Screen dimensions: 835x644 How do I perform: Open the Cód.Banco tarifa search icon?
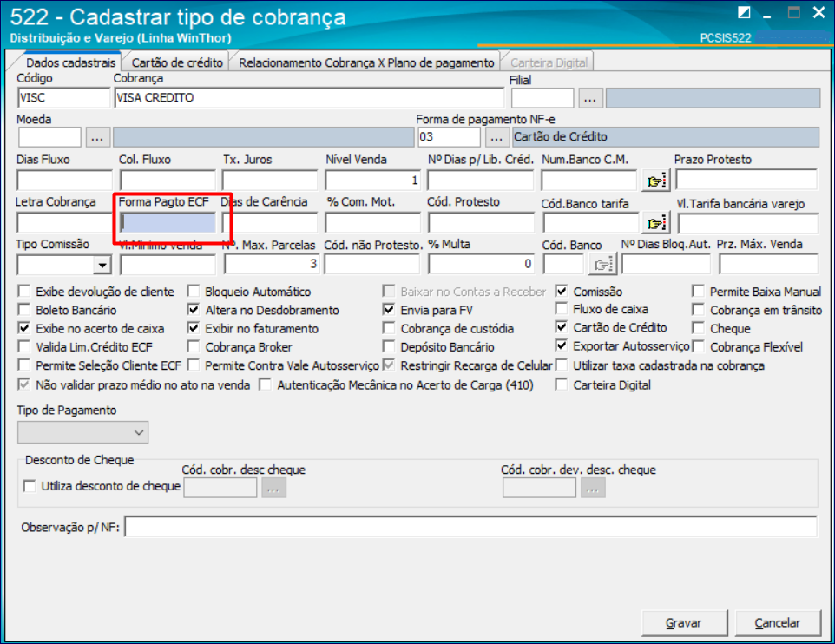[655, 223]
